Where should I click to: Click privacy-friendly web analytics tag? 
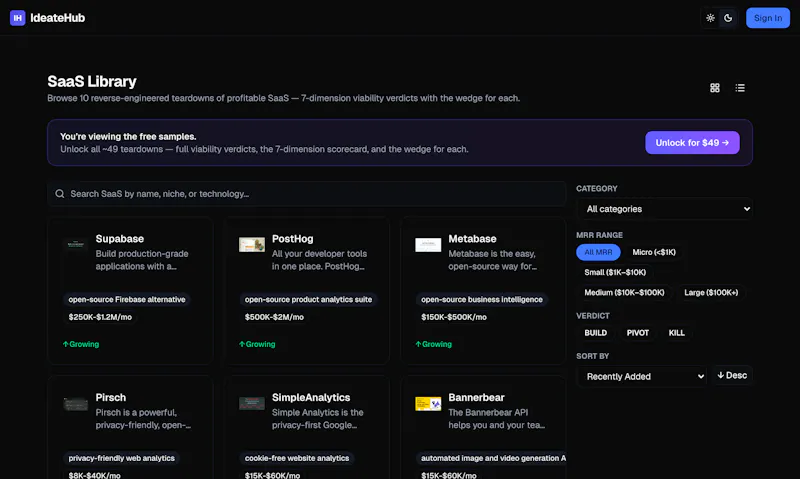point(121,458)
